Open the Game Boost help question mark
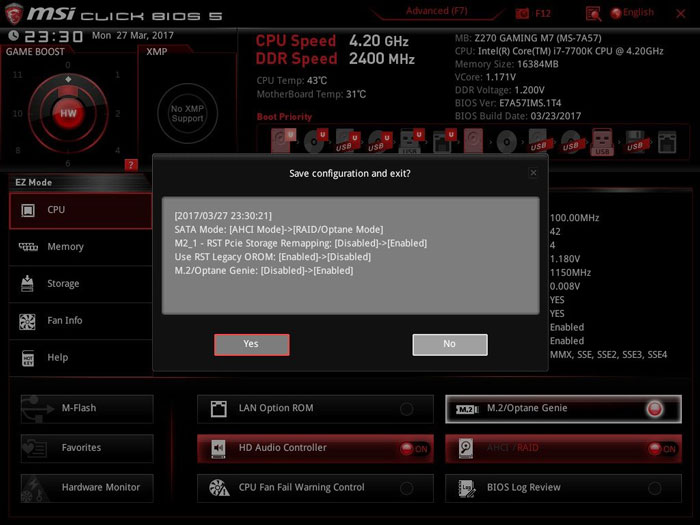This screenshot has width=700, height=525. tap(131, 165)
